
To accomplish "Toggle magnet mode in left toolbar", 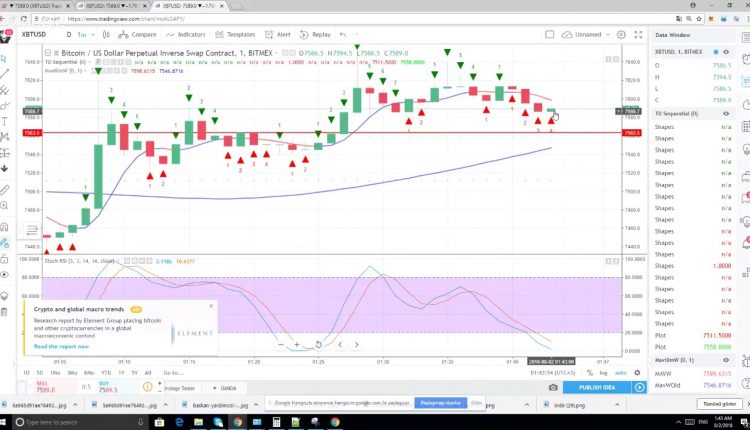I will (4, 227).
